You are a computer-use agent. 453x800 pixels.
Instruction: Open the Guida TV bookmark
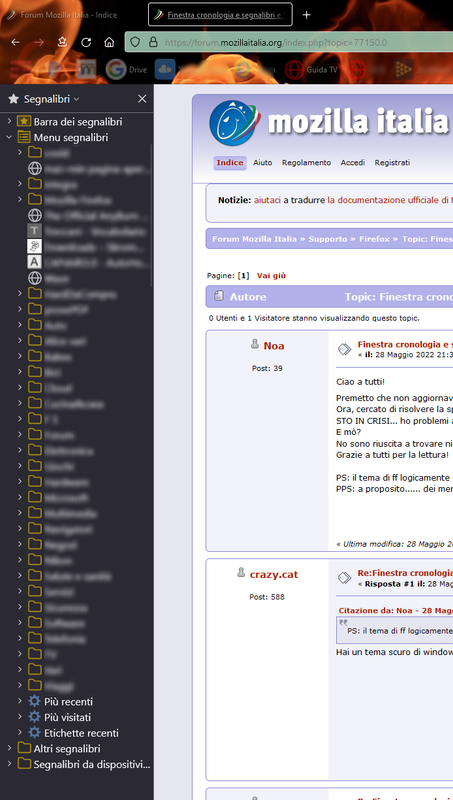(x=311, y=70)
